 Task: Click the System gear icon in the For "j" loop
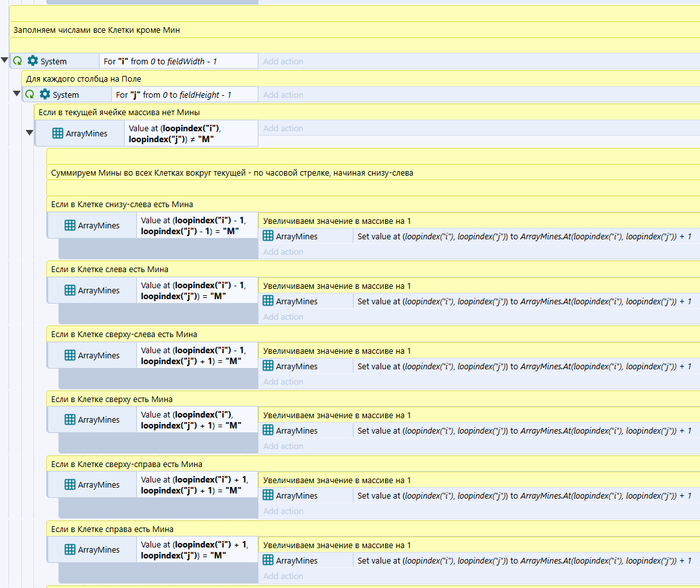[x=44, y=95]
